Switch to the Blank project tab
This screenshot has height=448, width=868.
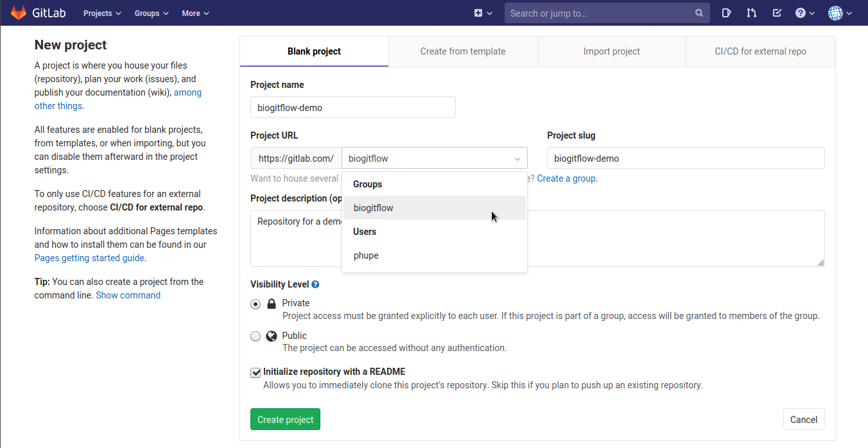314,51
